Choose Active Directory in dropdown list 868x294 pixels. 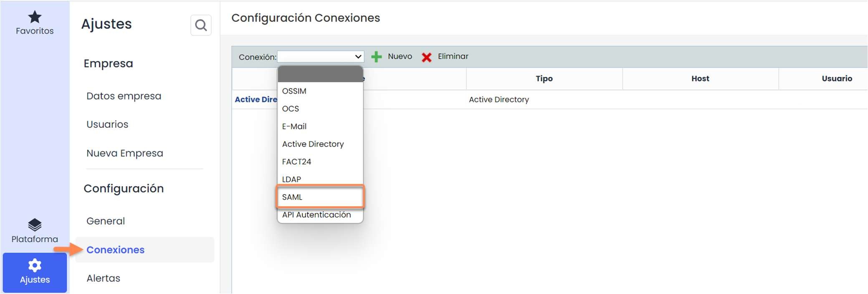[313, 144]
